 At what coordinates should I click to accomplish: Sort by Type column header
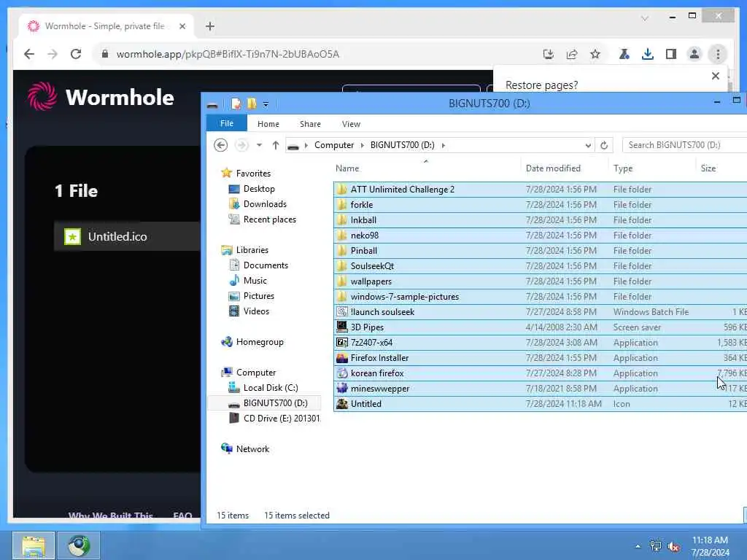(x=623, y=168)
